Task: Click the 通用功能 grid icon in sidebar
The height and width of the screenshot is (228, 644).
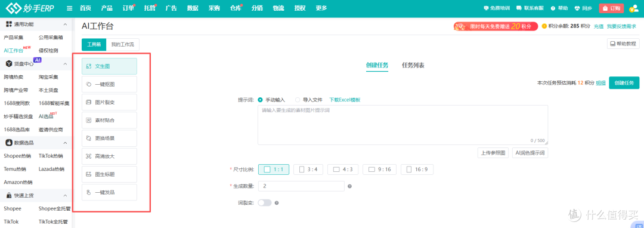Action: [x=8, y=24]
